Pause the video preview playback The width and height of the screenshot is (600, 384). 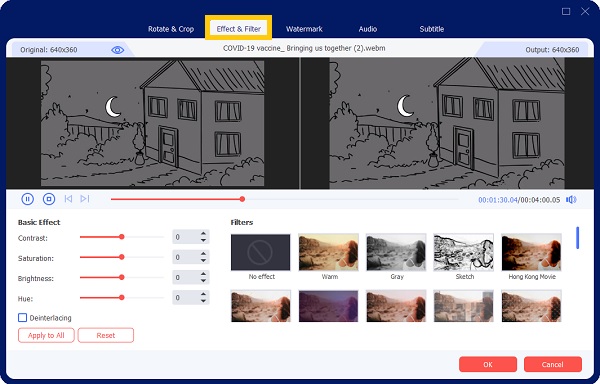pos(28,199)
